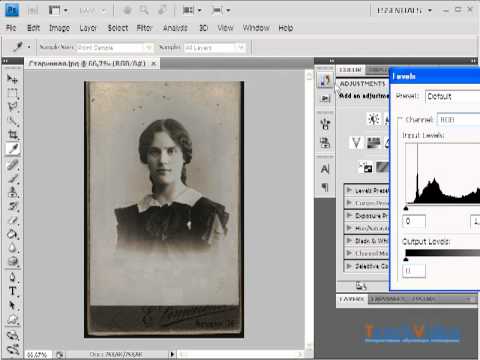480x360 pixels.
Task: Open the Window menu
Action: (x=256, y=28)
